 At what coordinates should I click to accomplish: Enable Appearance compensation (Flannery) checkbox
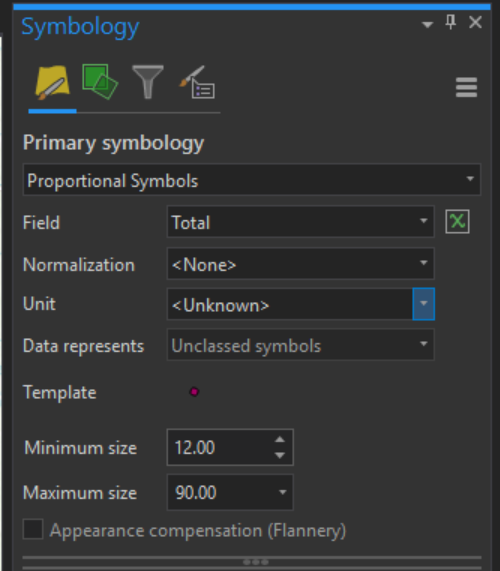[33, 529]
